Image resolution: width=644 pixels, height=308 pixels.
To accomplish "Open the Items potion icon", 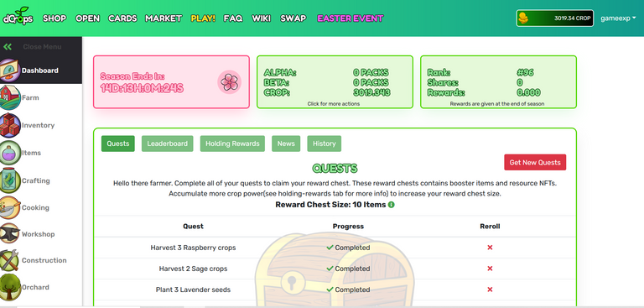I will pos(10,153).
